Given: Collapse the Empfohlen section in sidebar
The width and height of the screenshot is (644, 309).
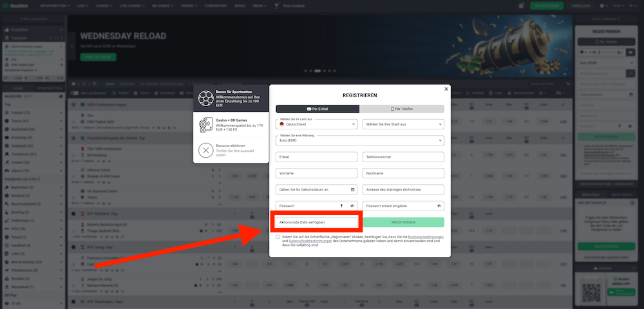Looking at the screenshot, I should (x=61, y=30).
